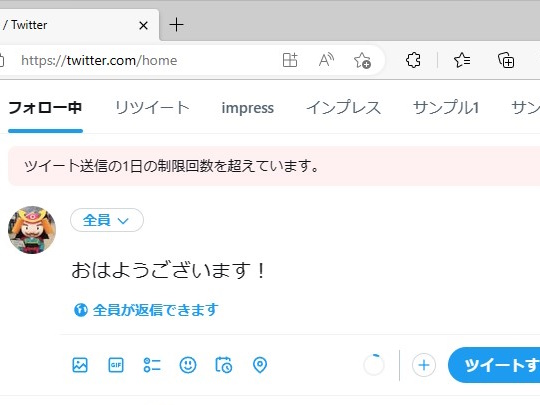
Task: Switch to the サンプル1 tab
Action: click(446, 108)
